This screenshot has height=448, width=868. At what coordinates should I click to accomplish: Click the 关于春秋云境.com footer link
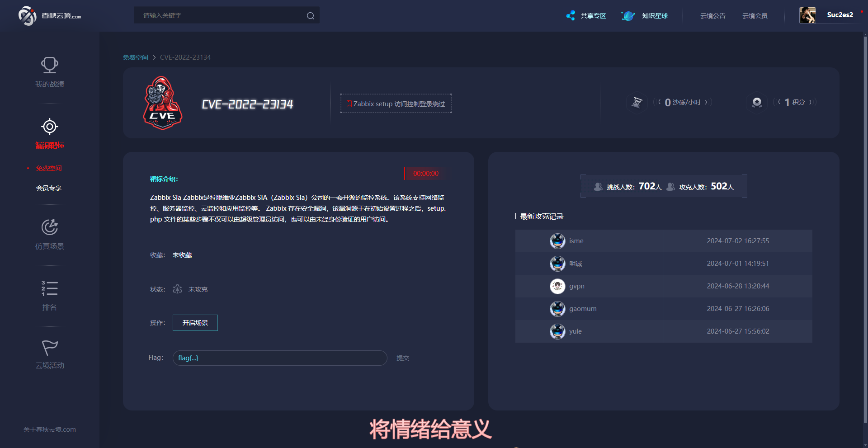point(50,429)
